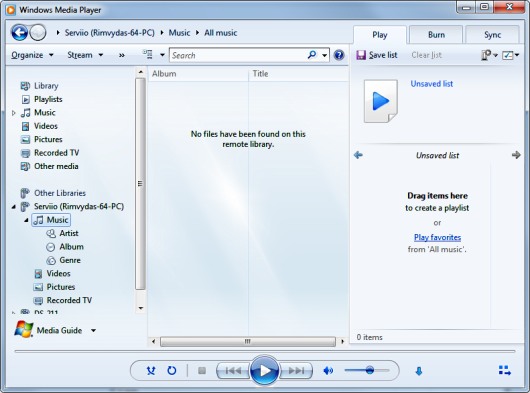Skip to the next track
The height and width of the screenshot is (393, 530).
(x=296, y=371)
